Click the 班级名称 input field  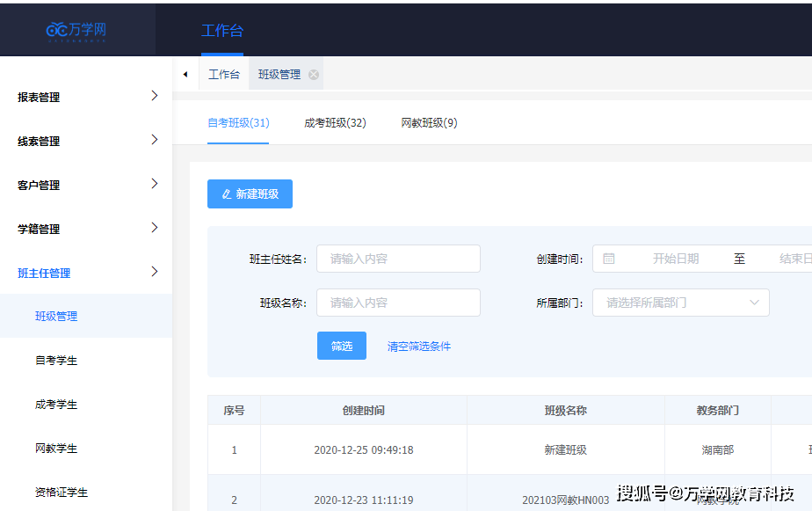pyautogui.click(x=398, y=303)
